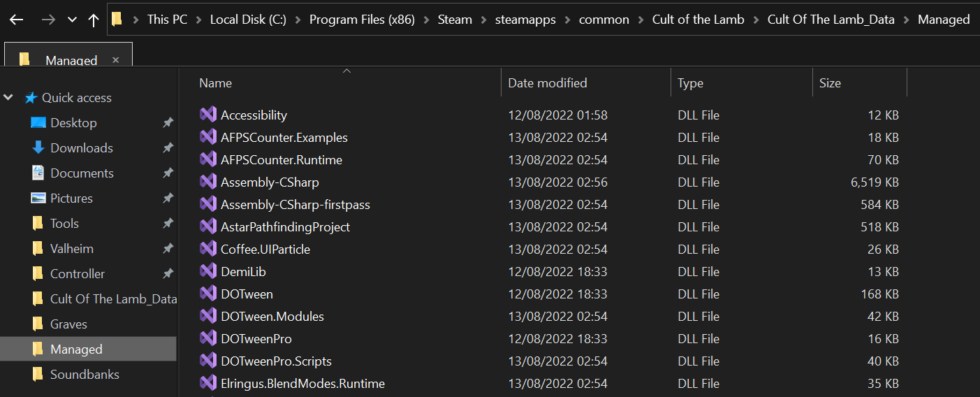Close the Managed tab
Viewport: 980px width, 397px height.
pyautogui.click(x=116, y=60)
